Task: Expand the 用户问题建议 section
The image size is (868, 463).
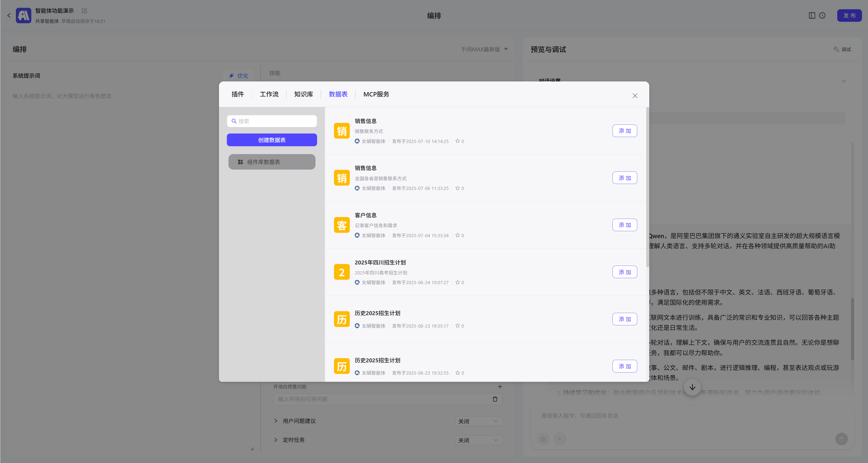Action: pyautogui.click(x=276, y=421)
